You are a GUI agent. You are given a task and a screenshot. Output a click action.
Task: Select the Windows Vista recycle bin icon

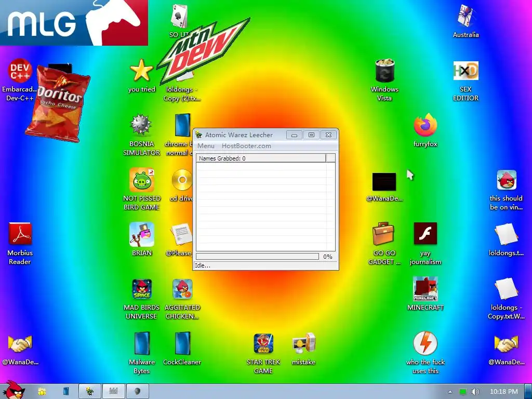pos(384,80)
